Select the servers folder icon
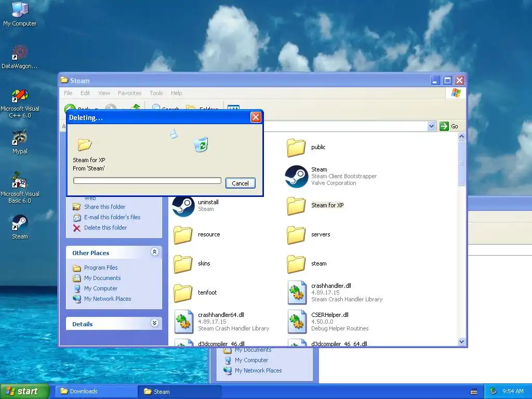Screen dimensions: 532x399 (x=296, y=235)
